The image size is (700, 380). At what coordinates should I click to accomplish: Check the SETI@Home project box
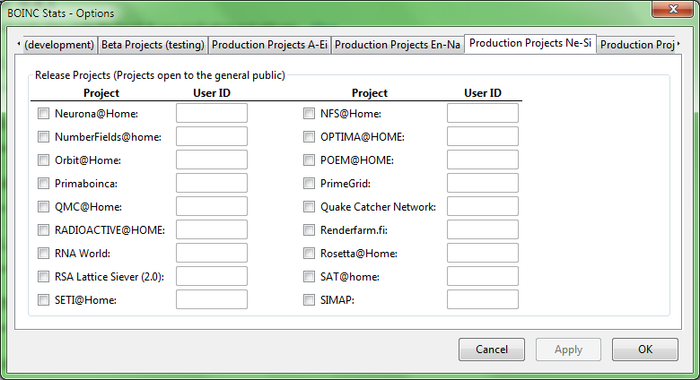(43, 300)
